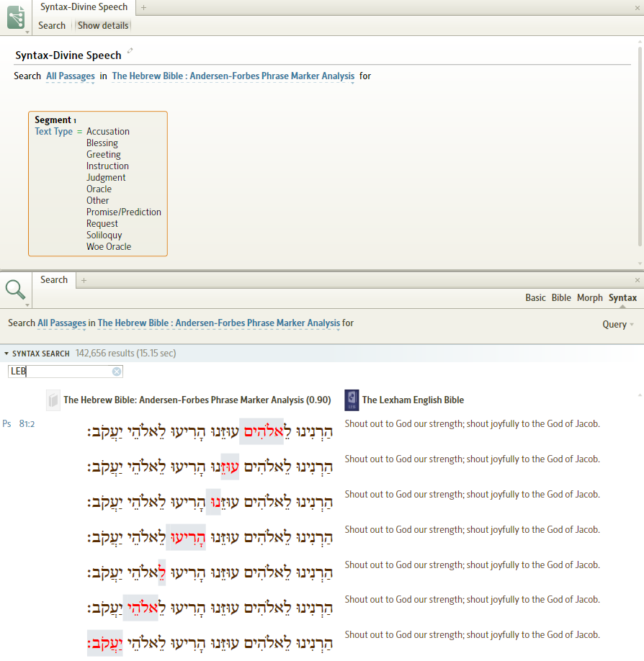Click the Text Type attribute label

pos(53,131)
